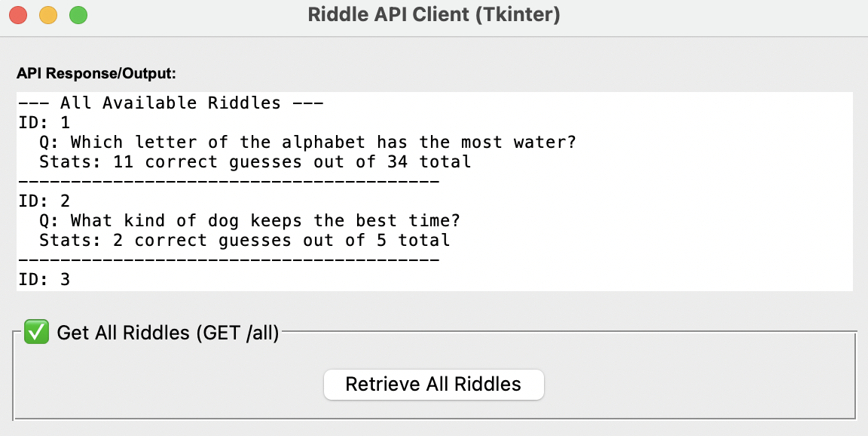Click the Get All Riddles frame label

(x=167, y=333)
